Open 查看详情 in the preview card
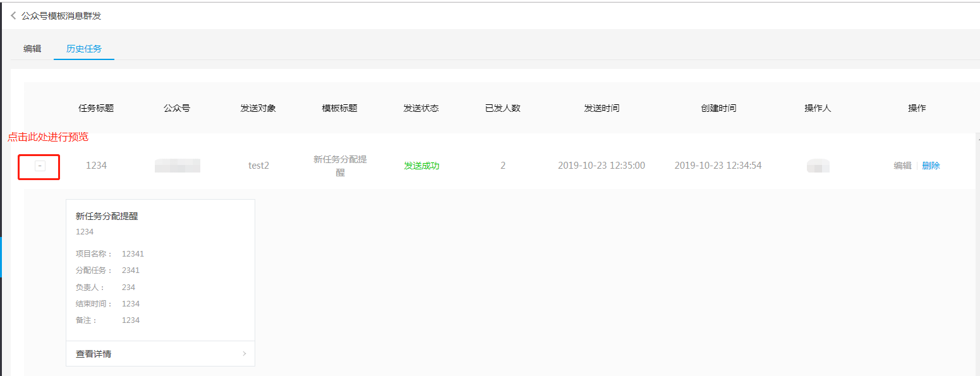The image size is (980, 376). pos(94,354)
